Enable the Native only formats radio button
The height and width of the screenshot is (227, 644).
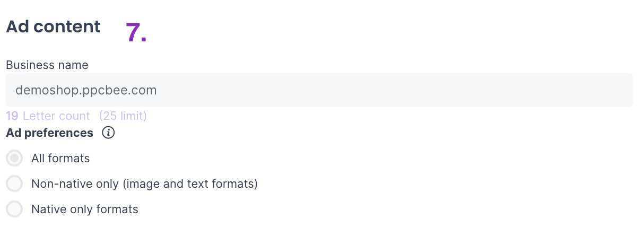14,209
